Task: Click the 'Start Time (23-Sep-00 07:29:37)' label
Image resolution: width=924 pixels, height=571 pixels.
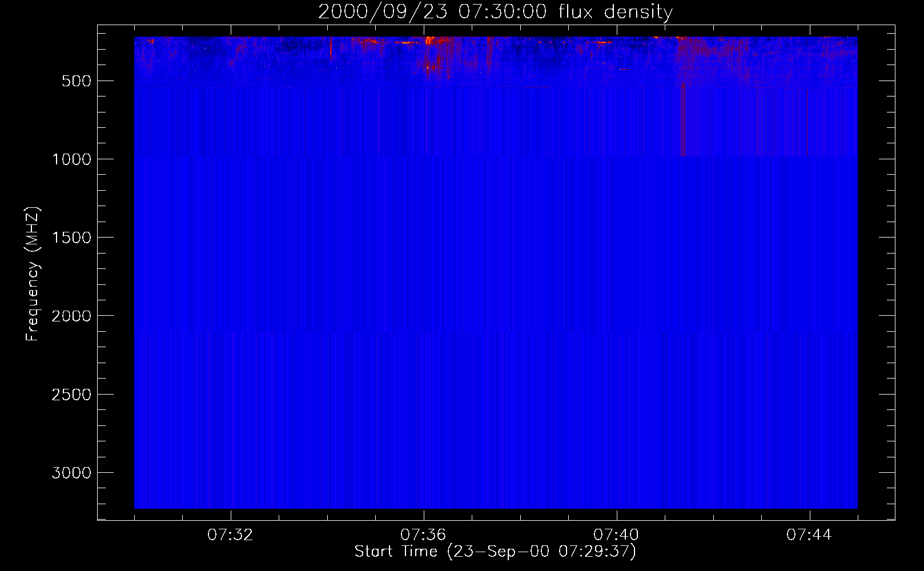Action: tap(495, 552)
